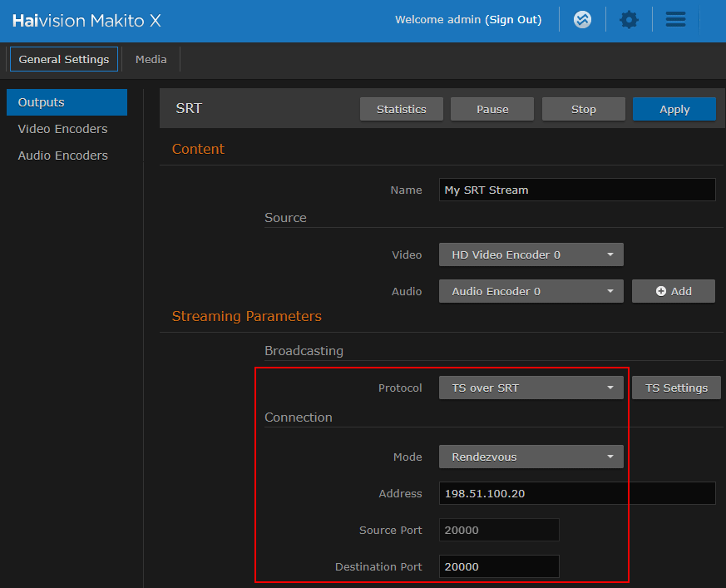Open Video Encoders in sidebar

tap(62, 129)
